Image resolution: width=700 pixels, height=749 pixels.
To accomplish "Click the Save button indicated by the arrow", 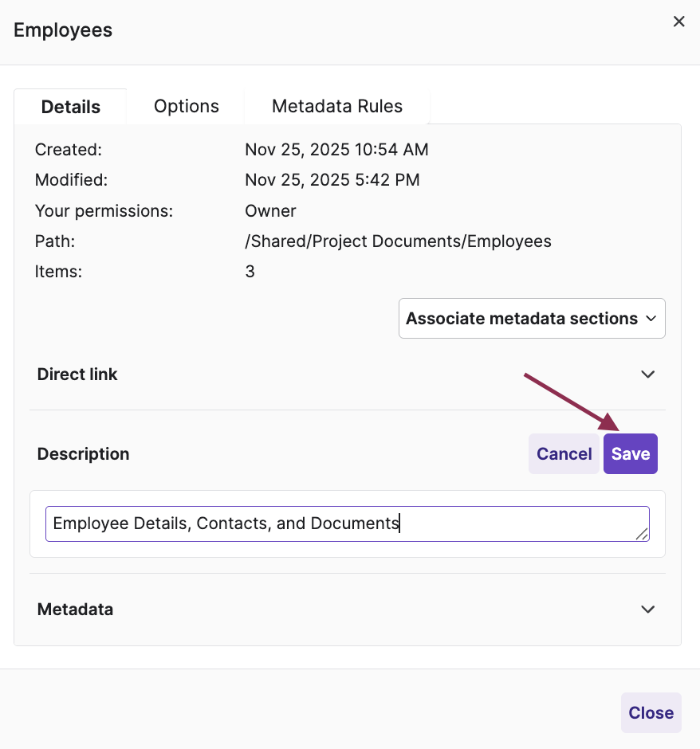I will pyautogui.click(x=631, y=453).
